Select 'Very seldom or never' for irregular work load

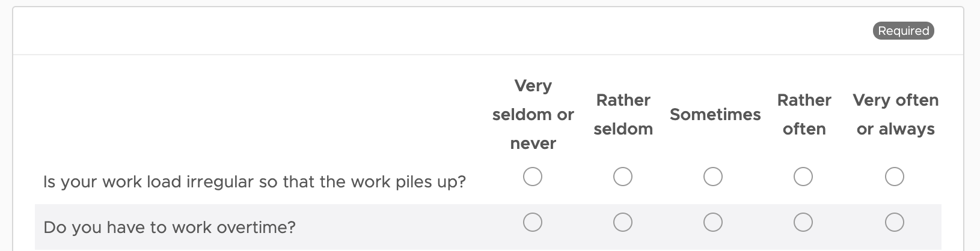533,177
